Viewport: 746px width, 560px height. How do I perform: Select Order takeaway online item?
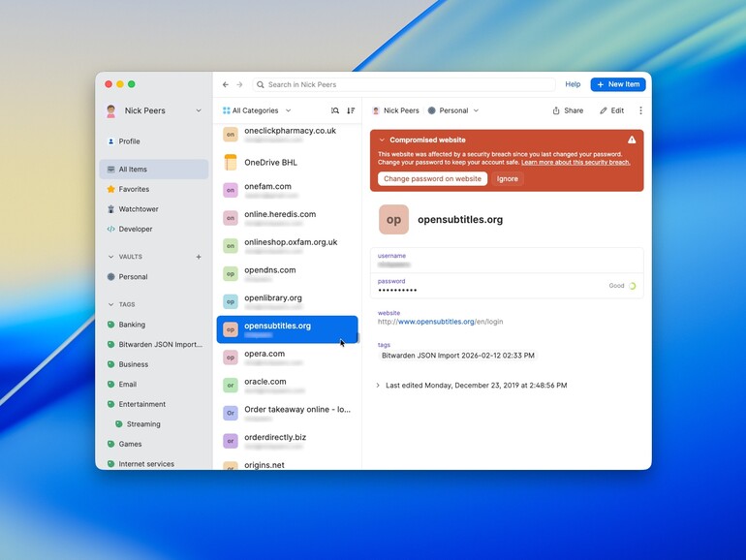[287, 413]
